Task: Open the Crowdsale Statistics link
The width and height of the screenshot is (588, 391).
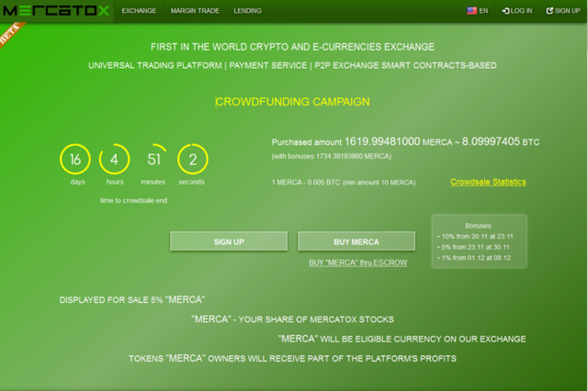Action: (x=488, y=182)
